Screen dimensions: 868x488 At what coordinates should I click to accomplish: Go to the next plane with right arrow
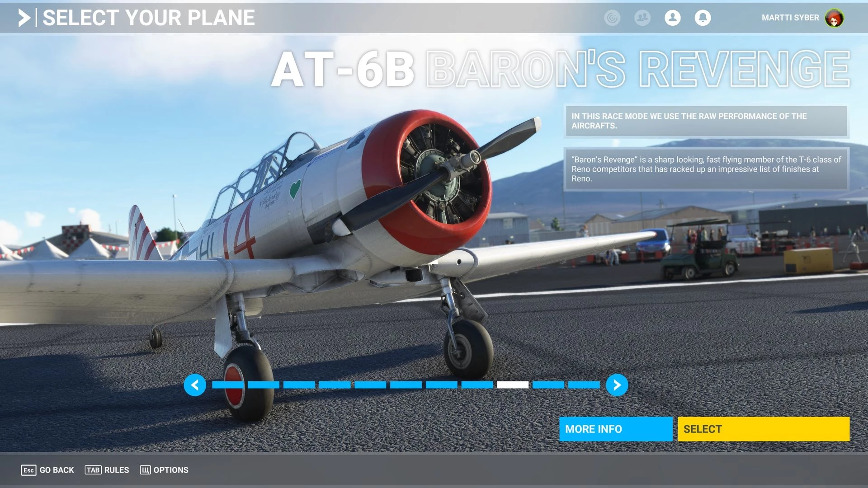[617, 385]
